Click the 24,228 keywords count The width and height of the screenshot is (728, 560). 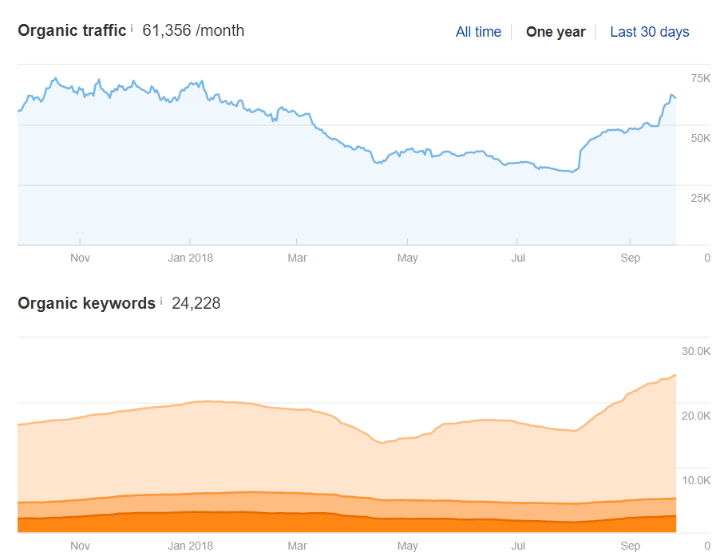click(x=196, y=303)
